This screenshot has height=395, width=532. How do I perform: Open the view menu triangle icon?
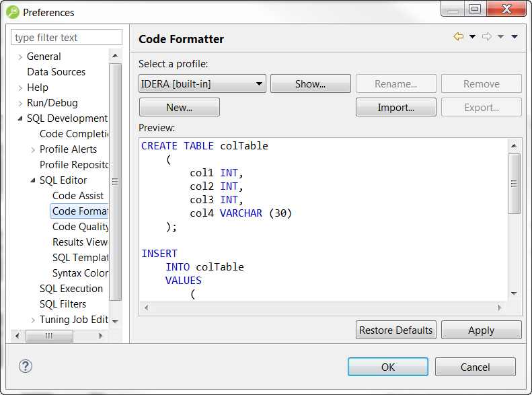click(515, 37)
